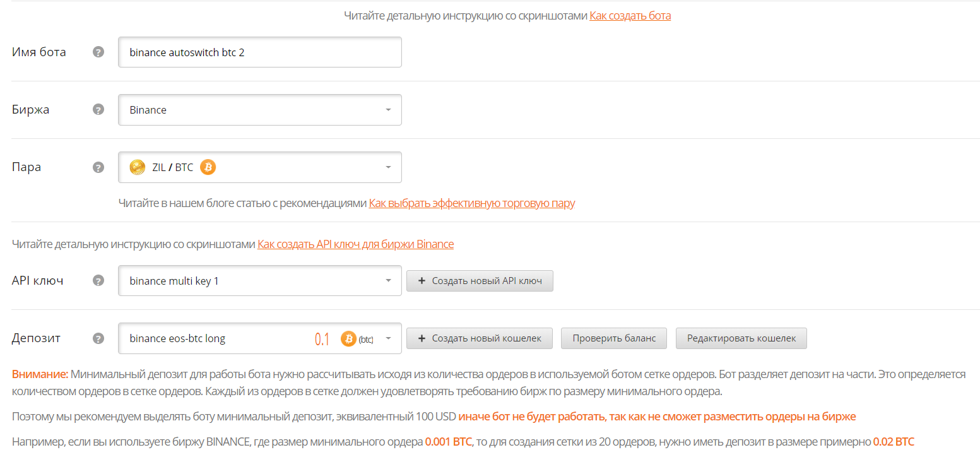Click the help icon next to Пара

click(98, 167)
